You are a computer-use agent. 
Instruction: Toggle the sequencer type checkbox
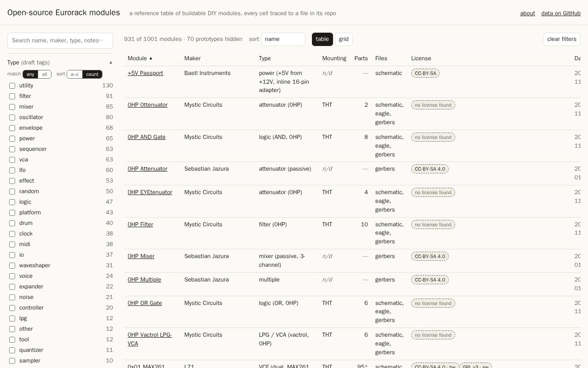point(12,149)
